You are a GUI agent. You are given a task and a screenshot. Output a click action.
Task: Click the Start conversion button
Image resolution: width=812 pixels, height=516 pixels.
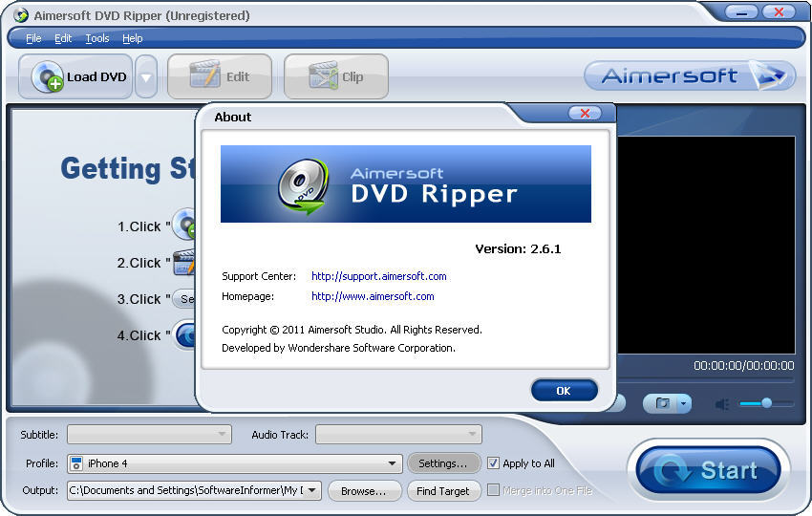pyautogui.click(x=708, y=470)
